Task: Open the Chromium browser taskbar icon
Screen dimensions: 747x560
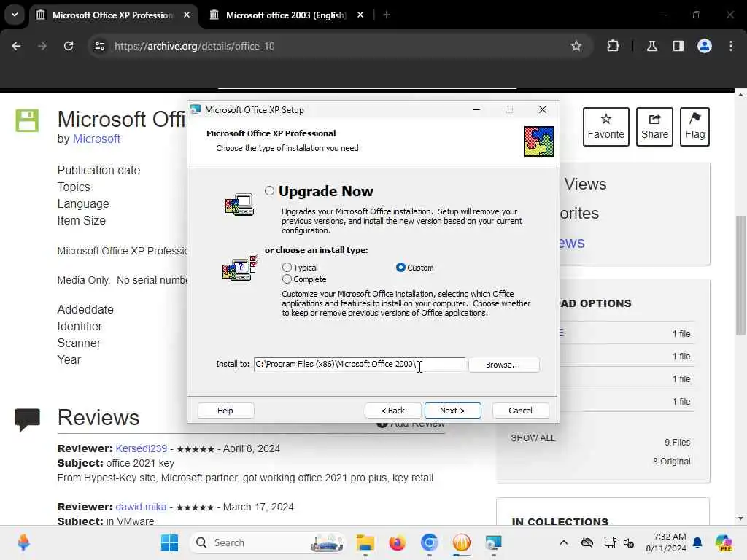Action: coord(429,542)
